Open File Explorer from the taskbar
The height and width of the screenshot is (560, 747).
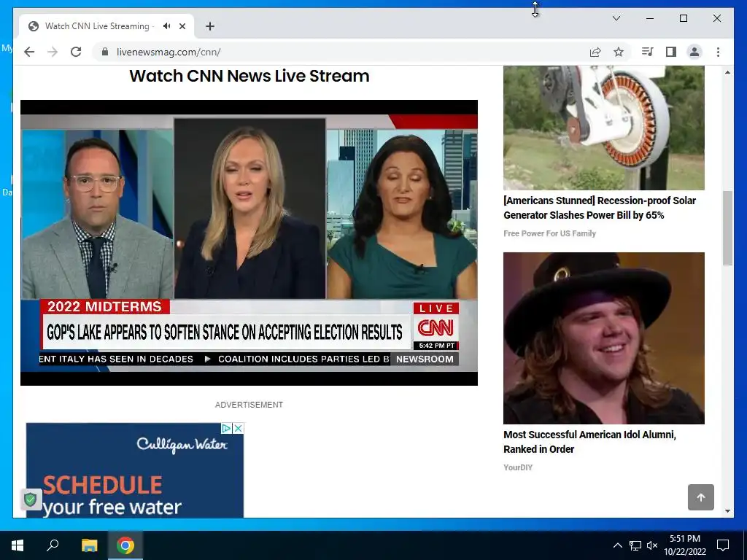point(89,545)
